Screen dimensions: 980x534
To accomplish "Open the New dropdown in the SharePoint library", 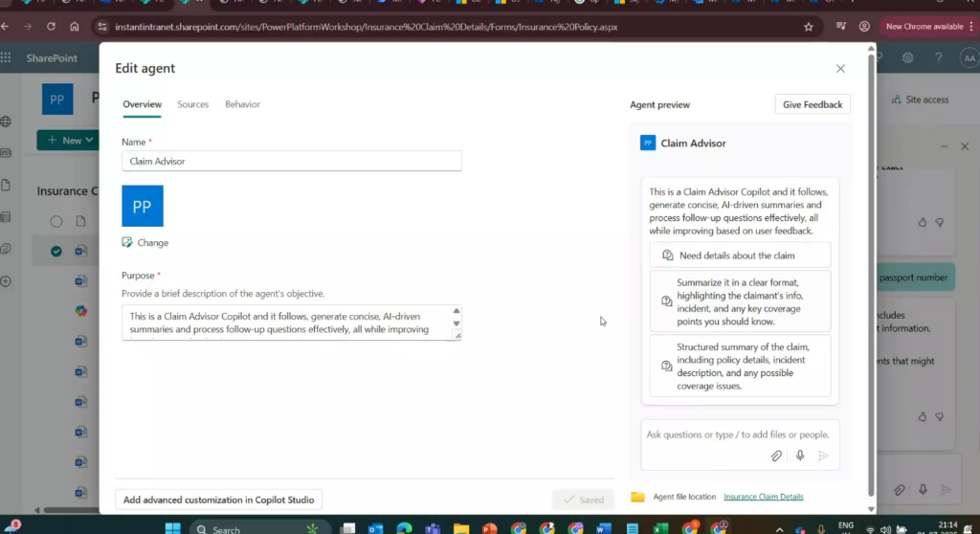I will pyautogui.click(x=68, y=140).
